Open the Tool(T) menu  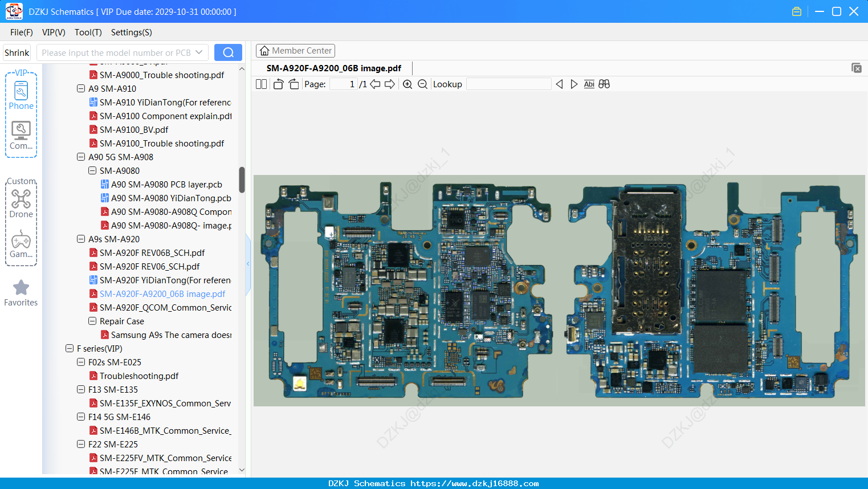tap(88, 32)
